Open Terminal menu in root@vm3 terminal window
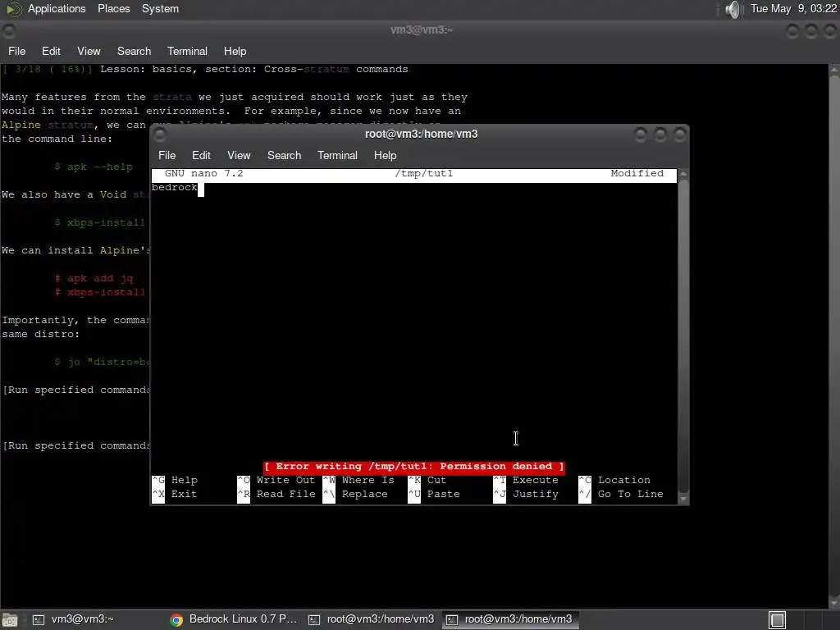 point(337,155)
